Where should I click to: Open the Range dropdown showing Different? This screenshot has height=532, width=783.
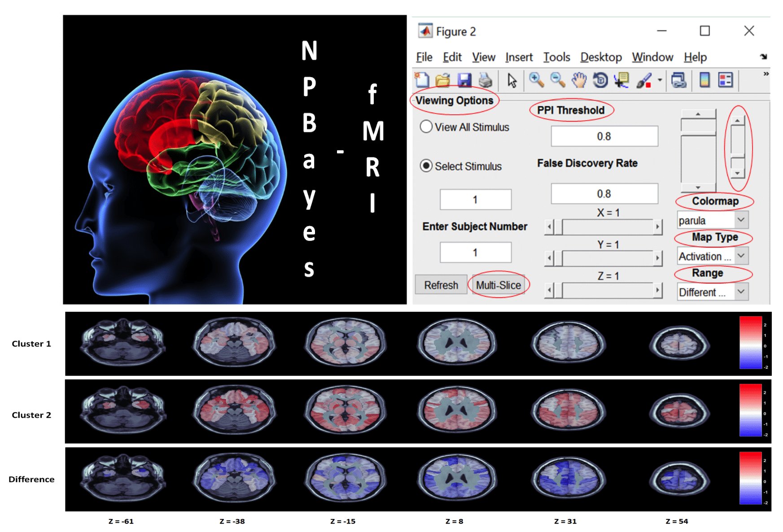click(x=713, y=292)
